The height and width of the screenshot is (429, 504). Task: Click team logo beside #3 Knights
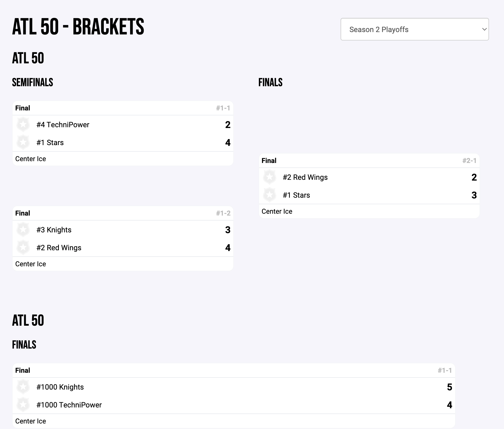click(x=23, y=229)
